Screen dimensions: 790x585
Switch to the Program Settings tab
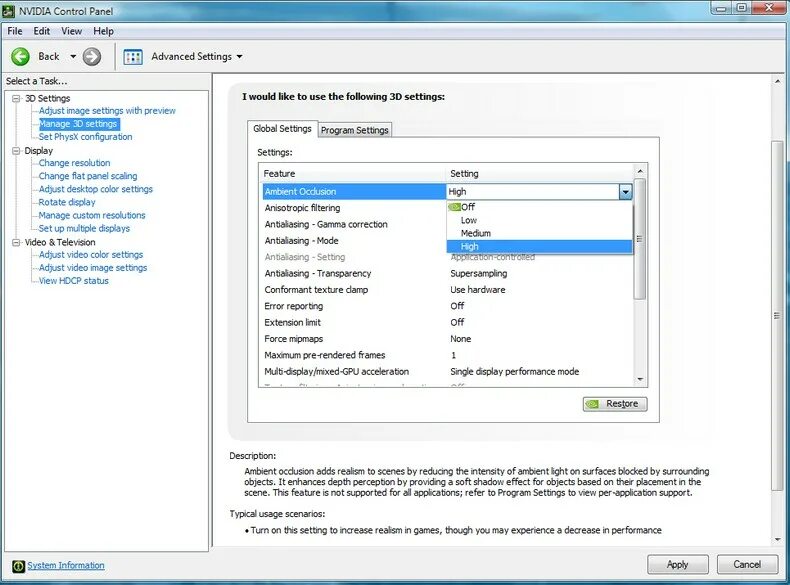click(355, 130)
